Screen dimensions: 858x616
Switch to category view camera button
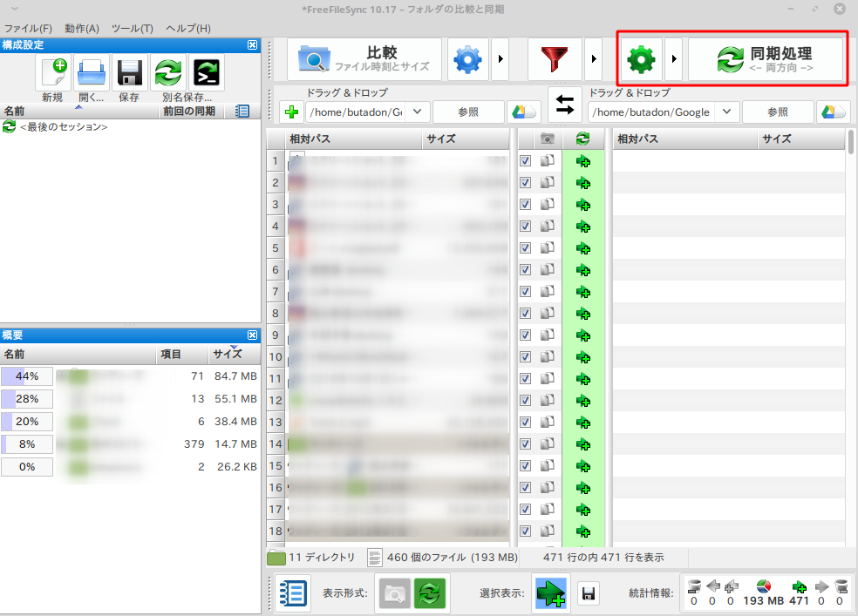coord(394,593)
